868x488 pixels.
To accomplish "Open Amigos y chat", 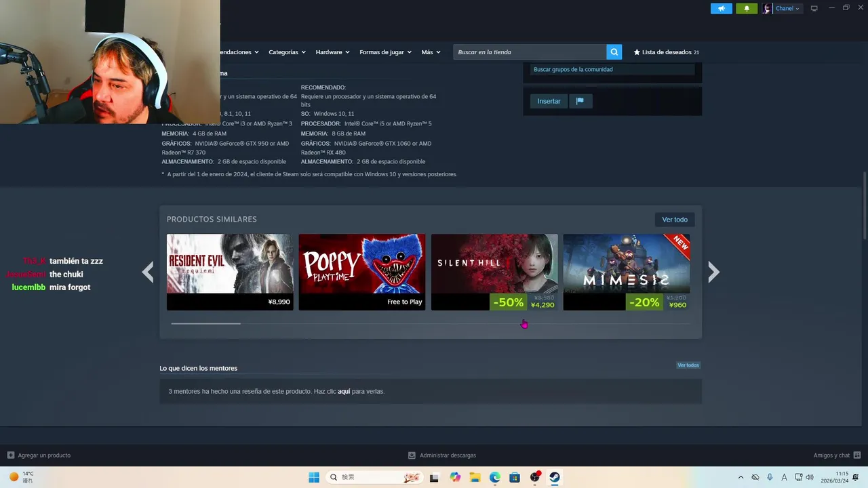I will [837, 455].
